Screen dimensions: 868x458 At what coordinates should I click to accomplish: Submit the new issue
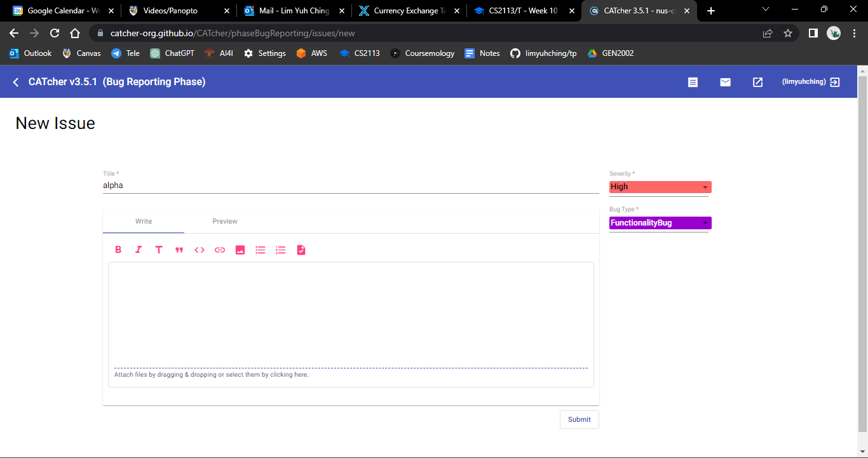click(580, 419)
